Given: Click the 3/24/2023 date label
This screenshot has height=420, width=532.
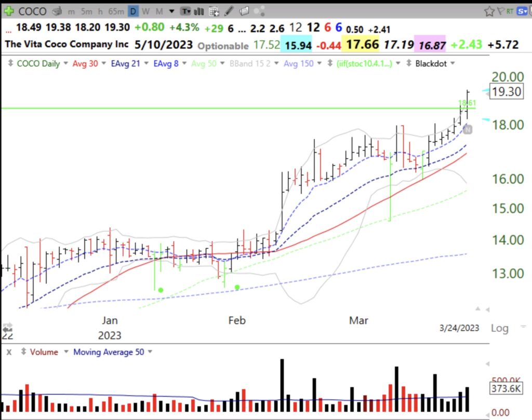Looking at the screenshot, I should (459, 328).
